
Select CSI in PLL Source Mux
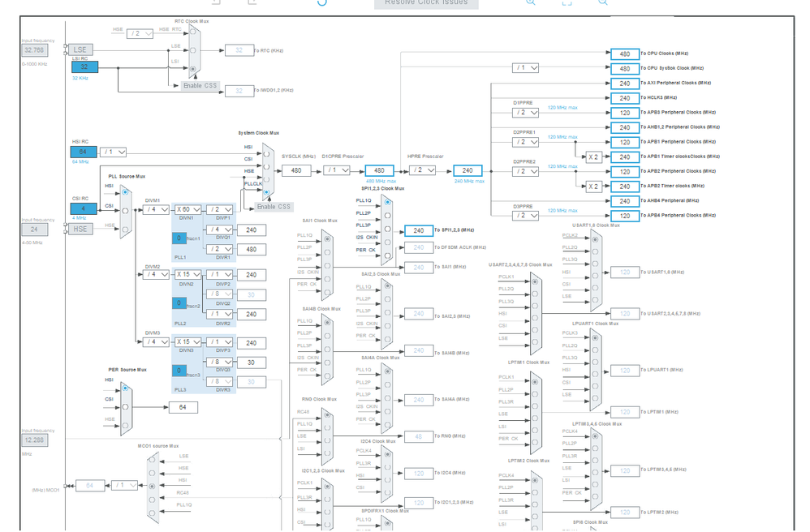point(125,211)
